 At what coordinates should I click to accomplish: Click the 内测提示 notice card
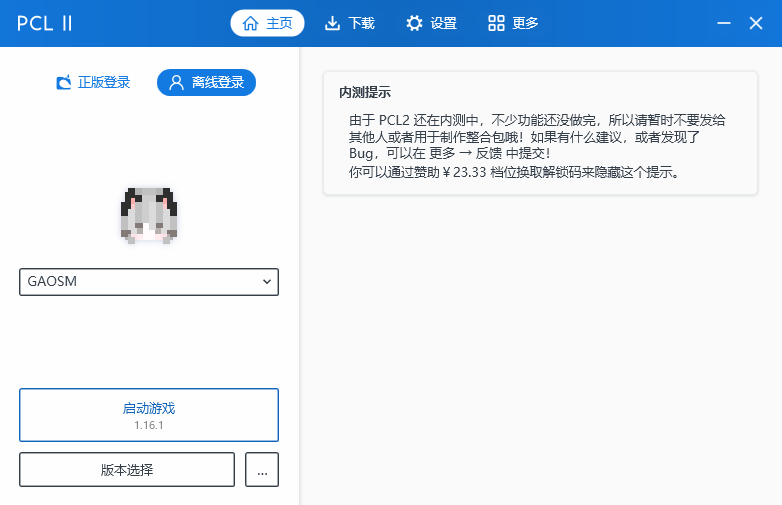point(540,133)
